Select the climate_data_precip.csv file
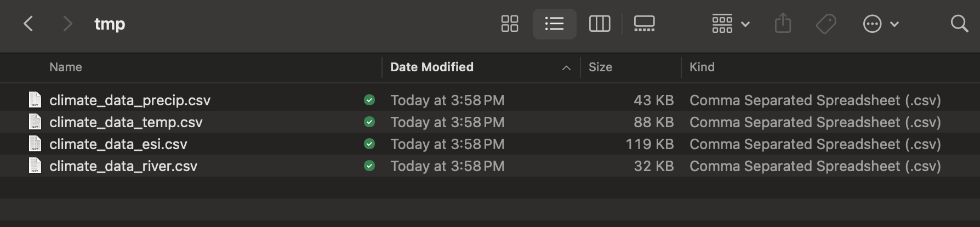The width and height of the screenshot is (980, 227). coord(130,100)
